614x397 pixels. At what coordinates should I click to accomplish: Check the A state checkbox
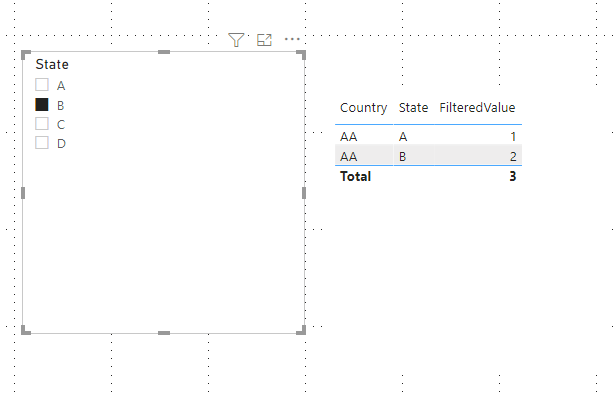point(42,85)
